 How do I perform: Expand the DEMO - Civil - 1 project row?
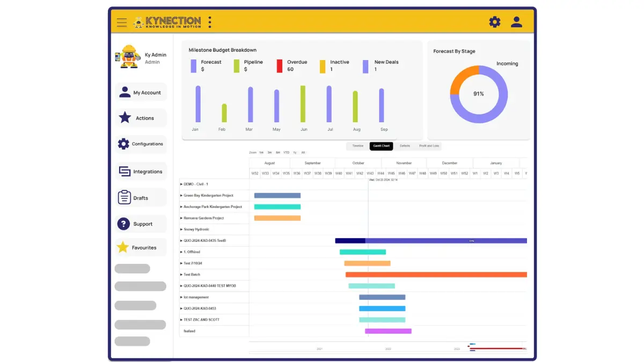point(182,184)
